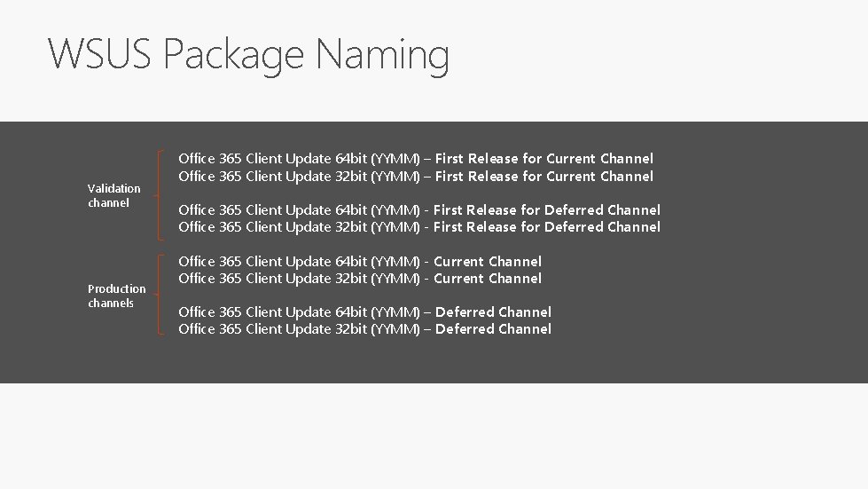This screenshot has width=868, height=489.
Task: Click the red bracket beside Validation channel
Action: 159,194
